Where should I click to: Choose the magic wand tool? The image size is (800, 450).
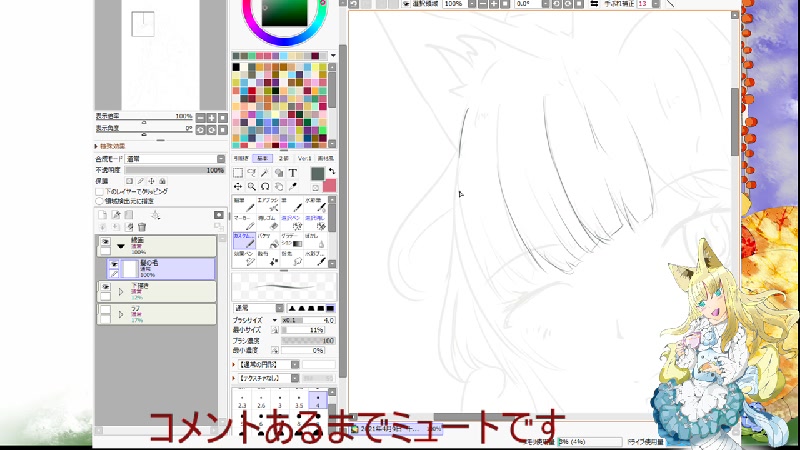click(x=265, y=172)
